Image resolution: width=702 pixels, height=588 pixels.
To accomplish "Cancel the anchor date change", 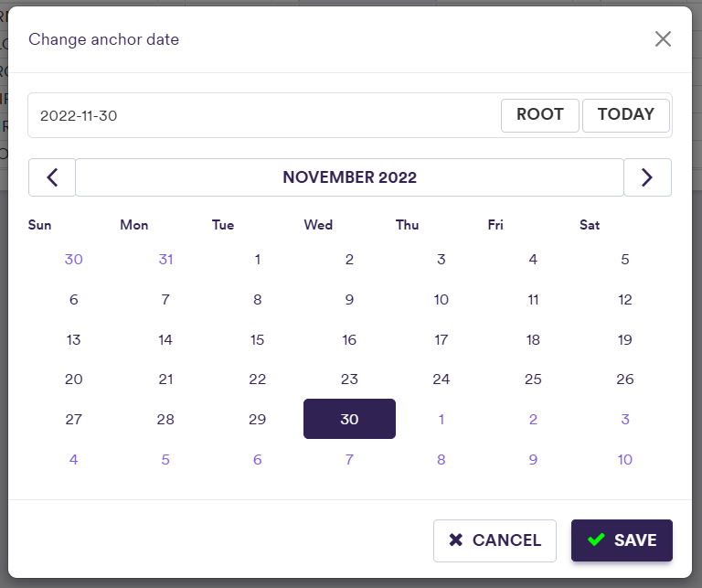I will tap(495, 540).
